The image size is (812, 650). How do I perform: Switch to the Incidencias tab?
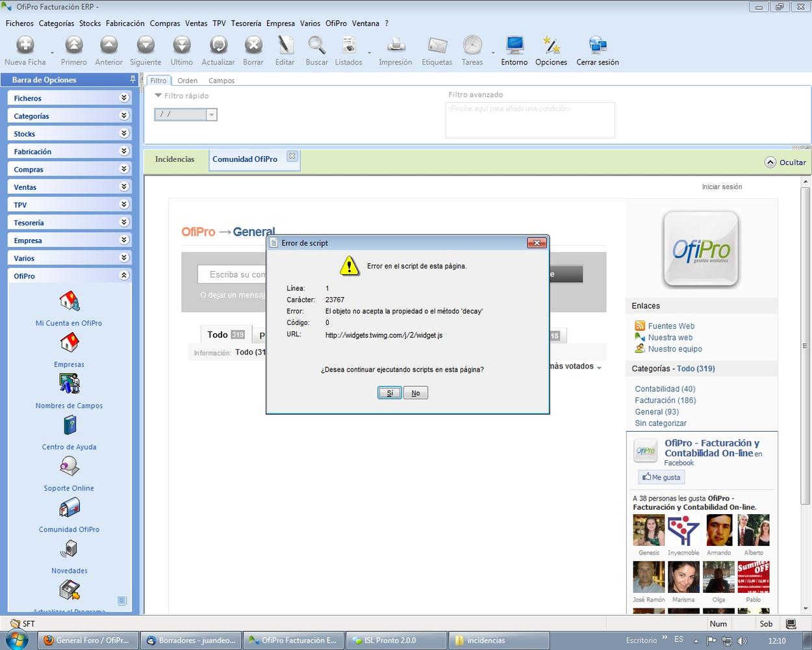click(x=175, y=159)
